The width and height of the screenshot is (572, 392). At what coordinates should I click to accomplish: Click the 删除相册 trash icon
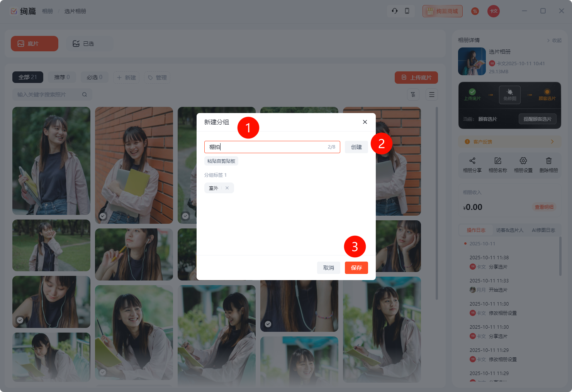click(548, 161)
